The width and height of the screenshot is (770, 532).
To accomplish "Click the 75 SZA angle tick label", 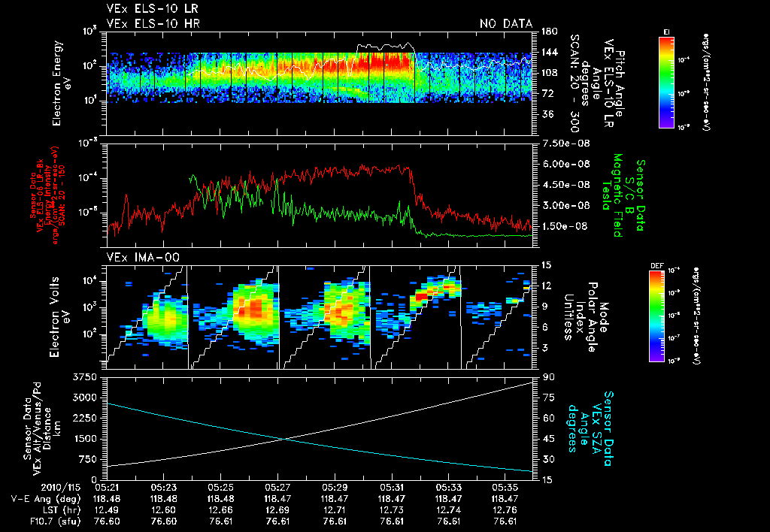I will 548,397.
